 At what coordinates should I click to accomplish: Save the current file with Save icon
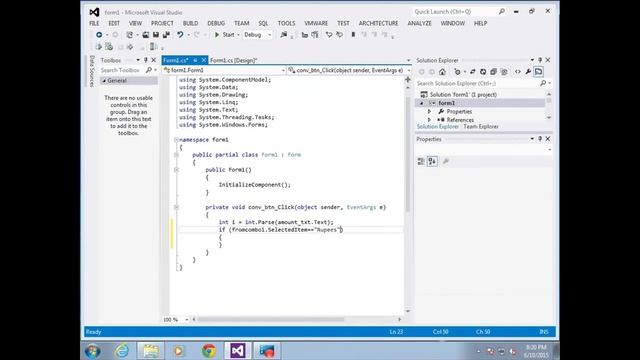click(x=156, y=35)
